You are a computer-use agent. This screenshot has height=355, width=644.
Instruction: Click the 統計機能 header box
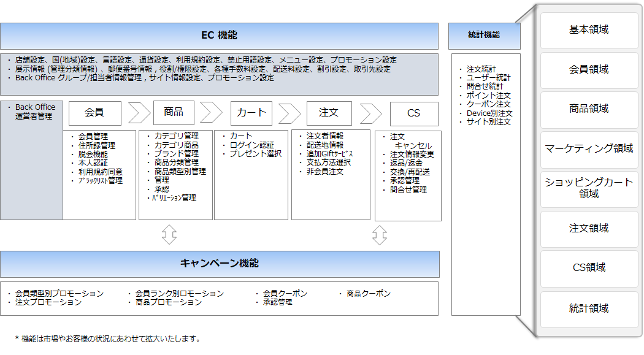point(484,36)
